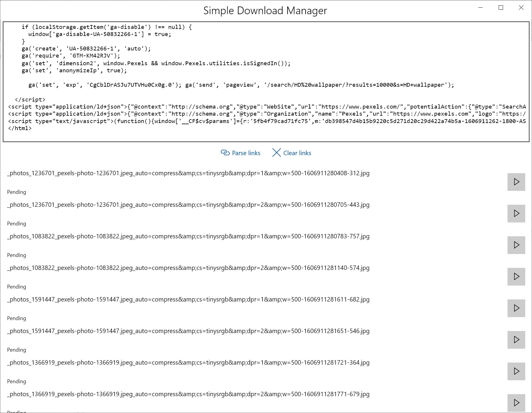
Task: Start download for file ending 281721-364.jpg
Action: pos(516,371)
